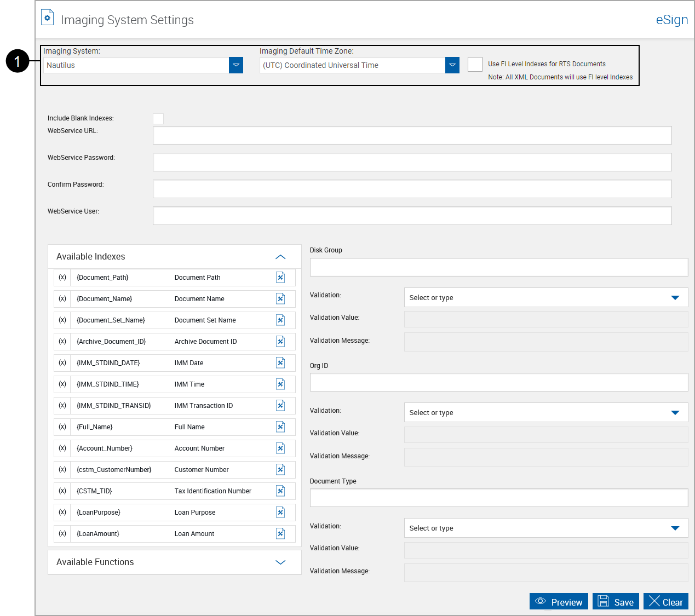This screenshot has width=695, height=616.
Task: Remove the Archive Document ID index icon
Action: tap(280, 341)
